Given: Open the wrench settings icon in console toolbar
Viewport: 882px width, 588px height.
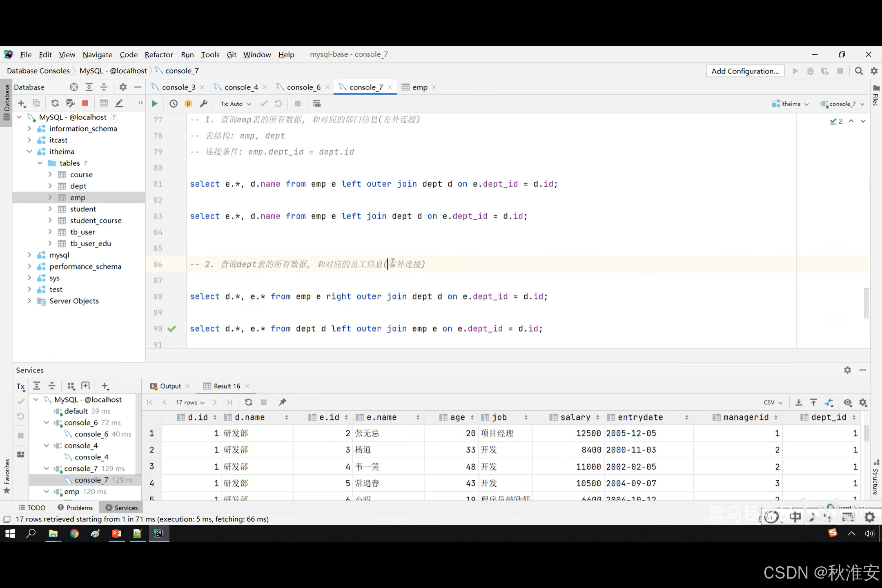Looking at the screenshot, I should (x=203, y=104).
